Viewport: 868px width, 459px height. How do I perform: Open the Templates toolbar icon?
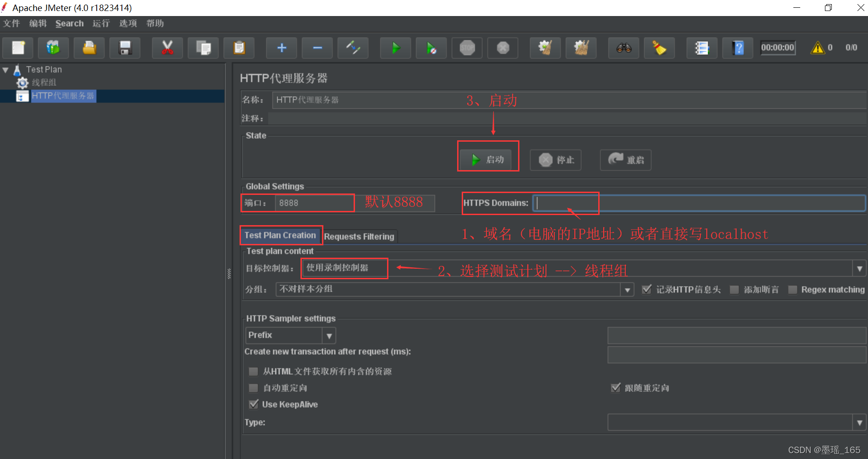click(53, 48)
